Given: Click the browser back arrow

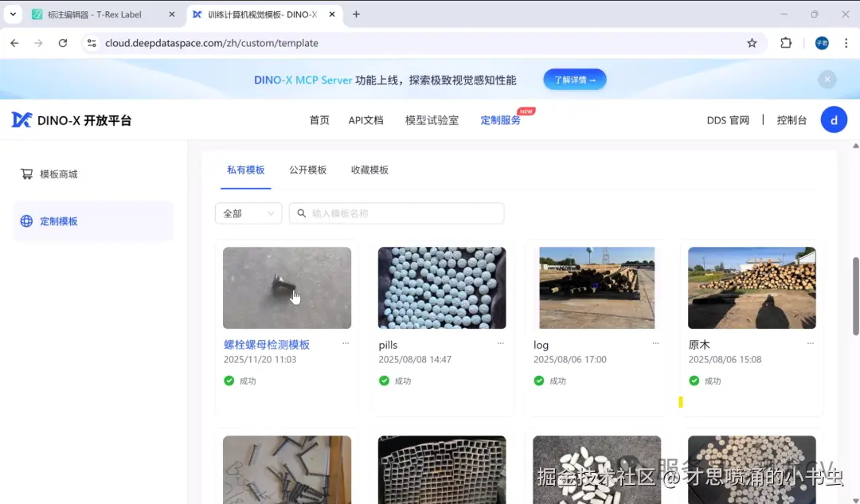Looking at the screenshot, I should tap(14, 43).
